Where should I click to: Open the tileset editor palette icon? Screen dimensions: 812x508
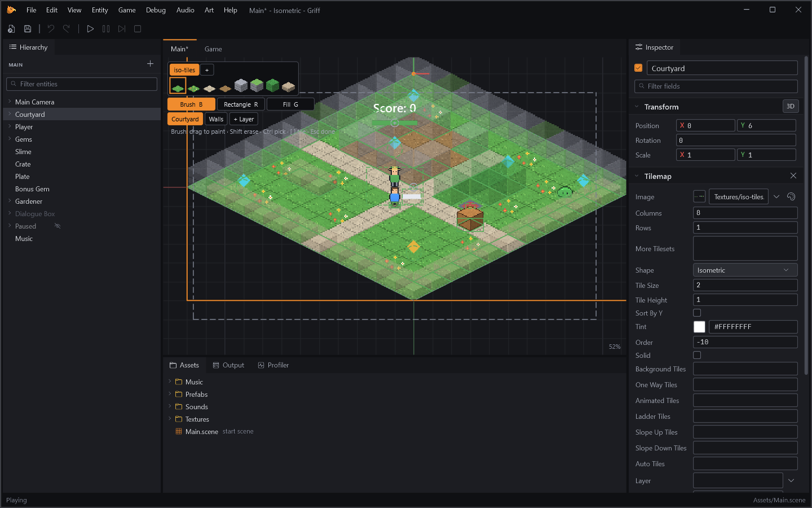[x=791, y=196]
